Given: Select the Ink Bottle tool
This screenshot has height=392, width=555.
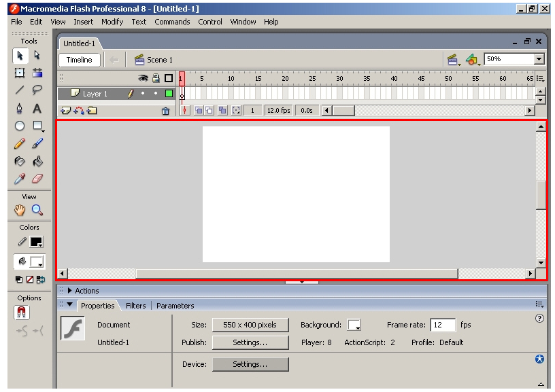Looking at the screenshot, I should tap(20, 162).
